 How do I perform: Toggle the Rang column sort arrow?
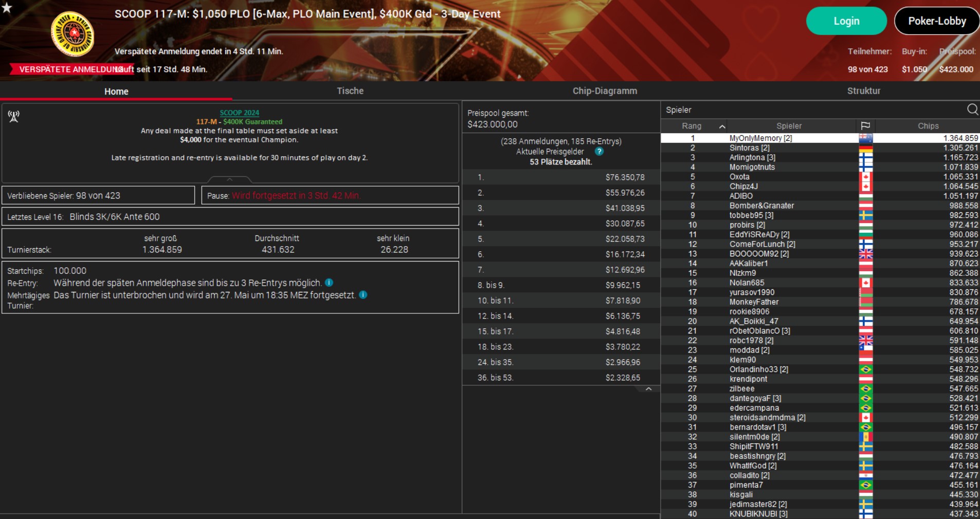722,126
